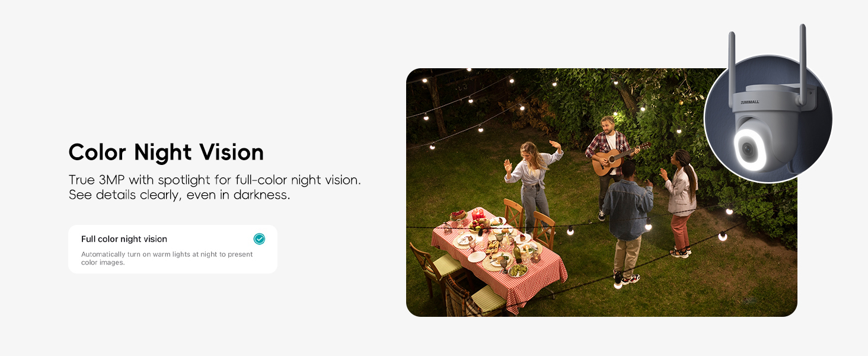Click the red checkered picnic table

(x=498, y=254)
